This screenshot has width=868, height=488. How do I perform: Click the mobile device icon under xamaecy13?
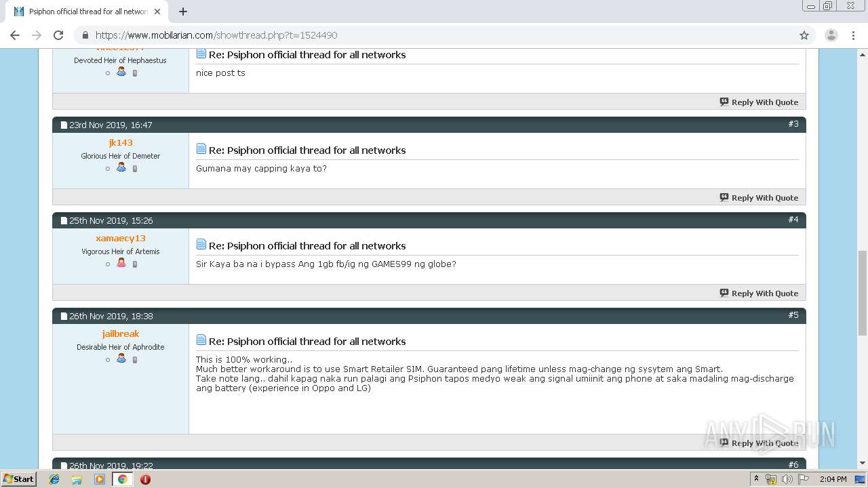pyautogui.click(x=135, y=264)
